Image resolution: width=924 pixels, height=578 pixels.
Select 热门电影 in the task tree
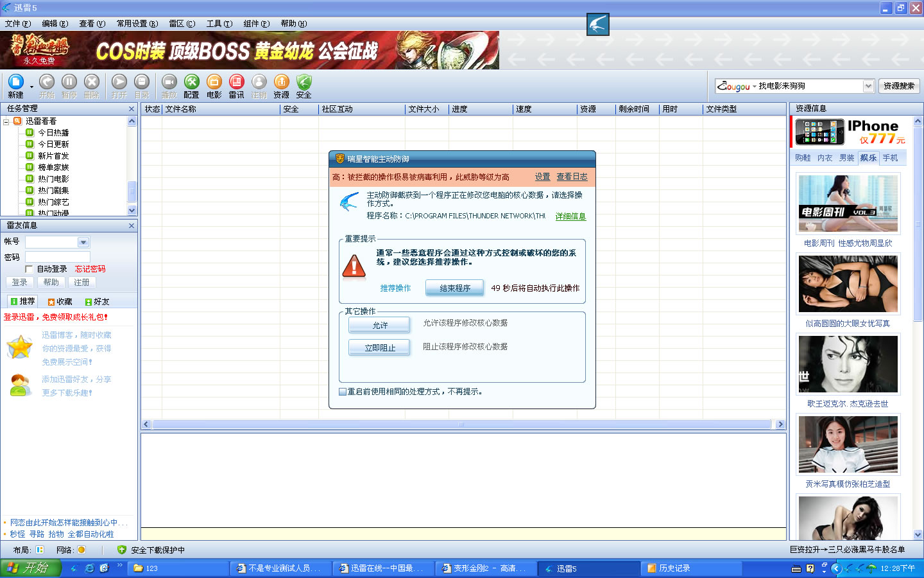(53, 179)
